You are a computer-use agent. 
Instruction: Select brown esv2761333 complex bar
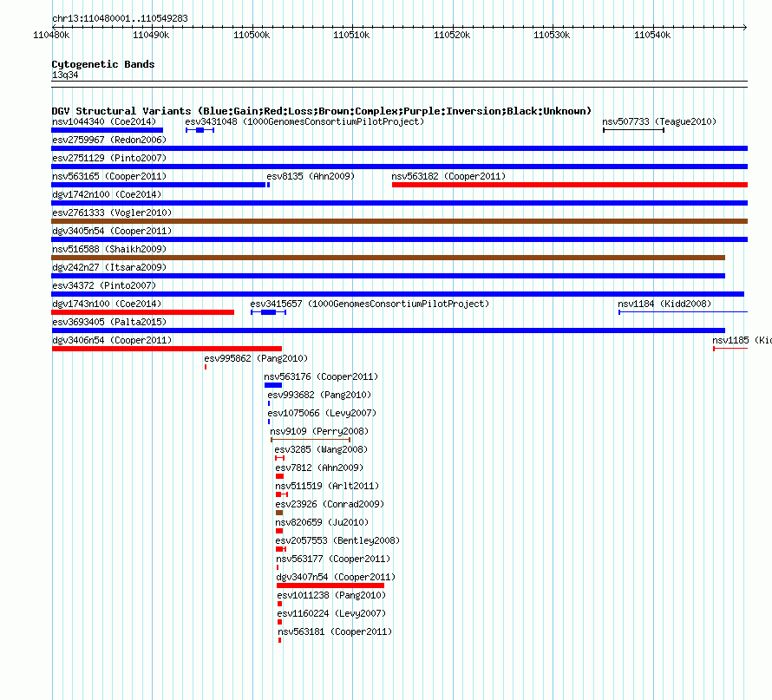[x=399, y=221]
